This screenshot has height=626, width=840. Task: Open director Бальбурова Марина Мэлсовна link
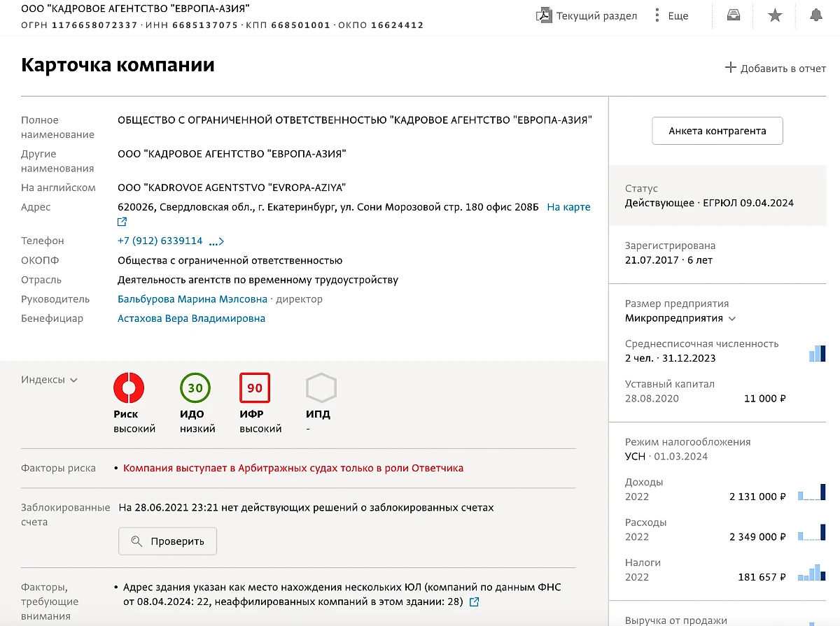(x=192, y=299)
